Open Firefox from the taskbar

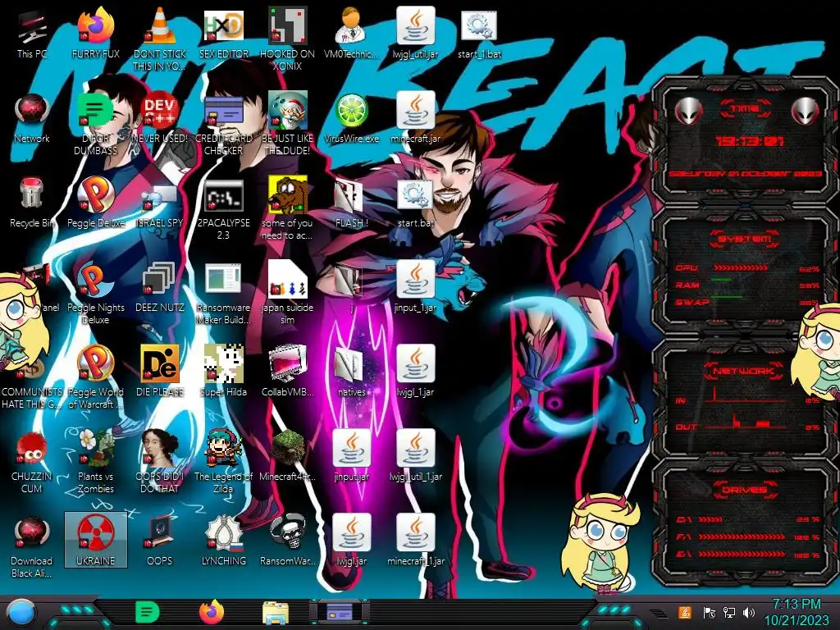[x=212, y=612]
